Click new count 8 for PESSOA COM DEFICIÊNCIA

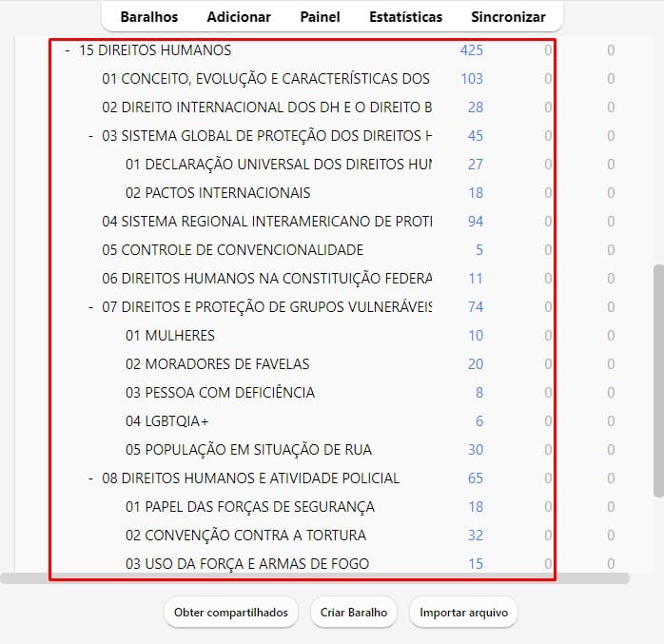478,393
